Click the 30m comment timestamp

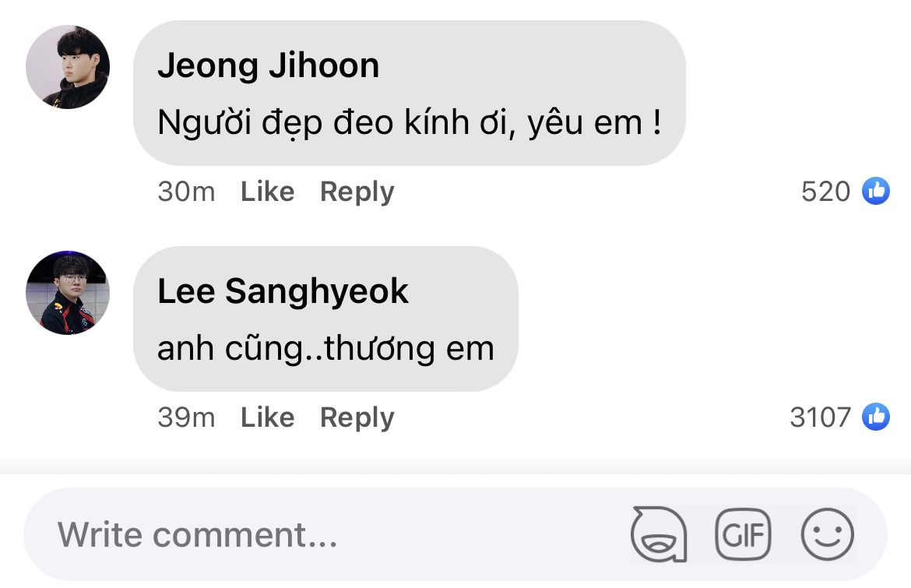click(186, 192)
